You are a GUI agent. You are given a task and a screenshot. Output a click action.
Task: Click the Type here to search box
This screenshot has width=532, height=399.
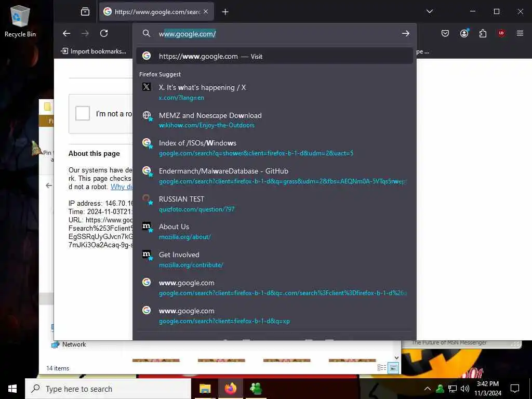pos(108,389)
